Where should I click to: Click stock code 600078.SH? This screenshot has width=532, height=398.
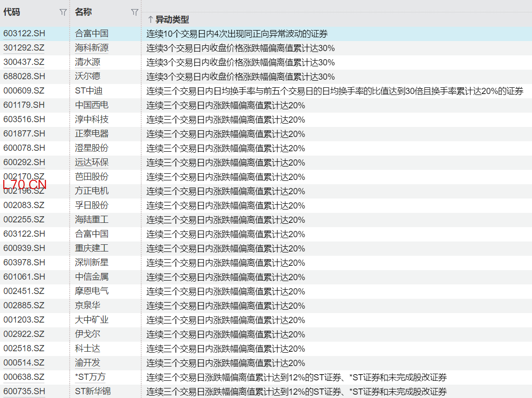click(x=24, y=148)
